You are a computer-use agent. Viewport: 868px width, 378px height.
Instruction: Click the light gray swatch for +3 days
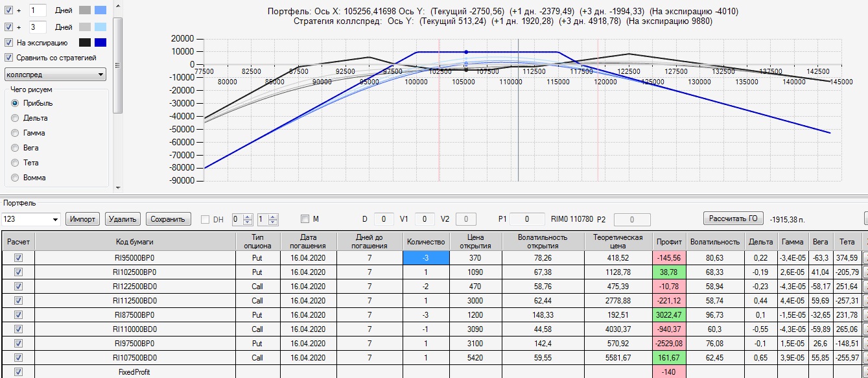pyautogui.click(x=85, y=27)
